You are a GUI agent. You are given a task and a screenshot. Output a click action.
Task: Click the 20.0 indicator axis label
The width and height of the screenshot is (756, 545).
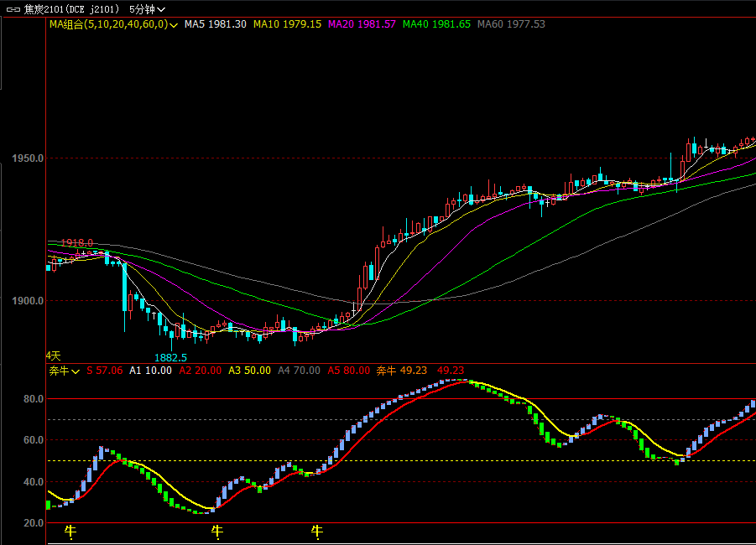pyautogui.click(x=34, y=523)
